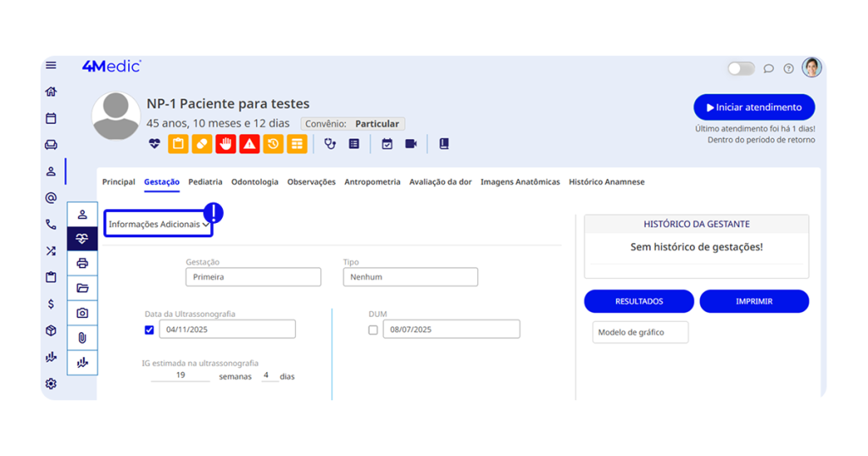Expand the Informações Adicionais section

coord(159,225)
